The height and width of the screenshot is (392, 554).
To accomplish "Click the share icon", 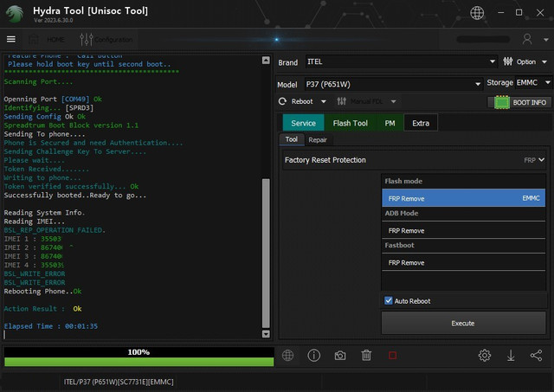I will coord(537,356).
